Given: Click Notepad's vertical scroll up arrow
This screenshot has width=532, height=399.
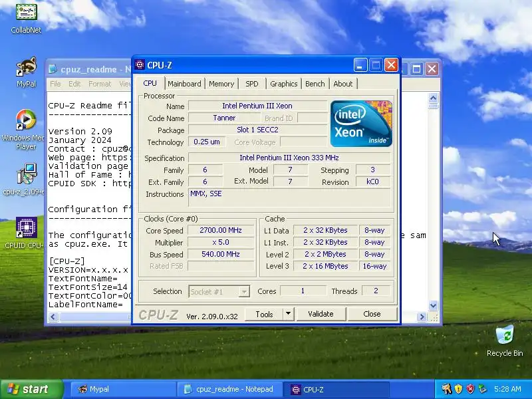Looking at the screenshot, I should (433, 98).
